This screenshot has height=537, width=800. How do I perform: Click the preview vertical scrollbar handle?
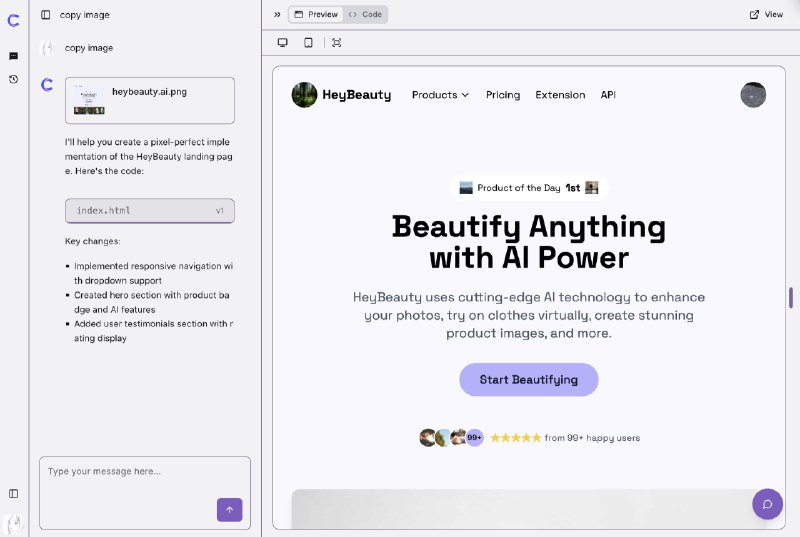tap(791, 298)
